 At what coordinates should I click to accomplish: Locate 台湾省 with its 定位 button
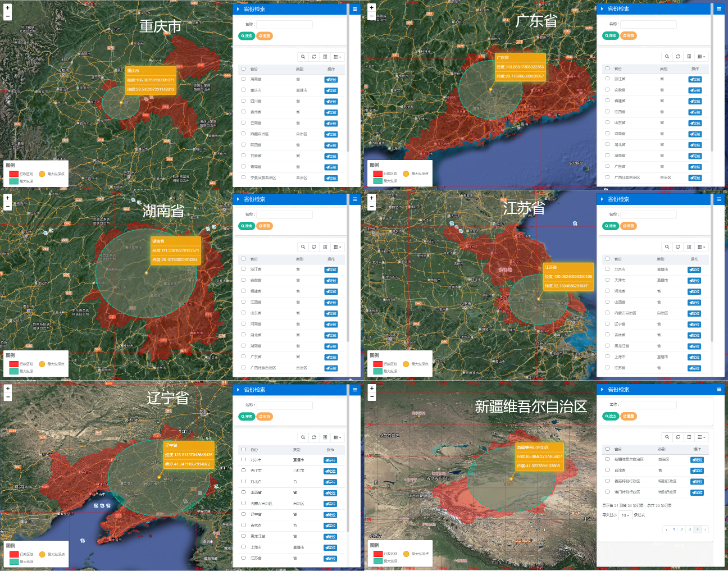click(x=697, y=470)
